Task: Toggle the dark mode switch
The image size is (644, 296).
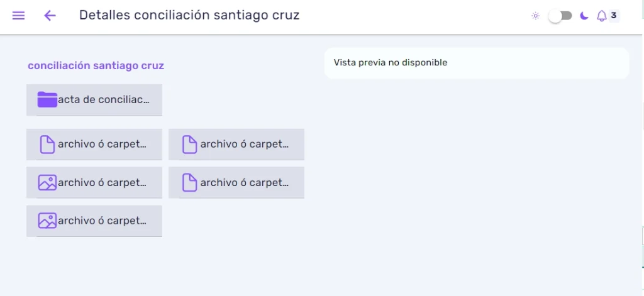Action: point(560,16)
